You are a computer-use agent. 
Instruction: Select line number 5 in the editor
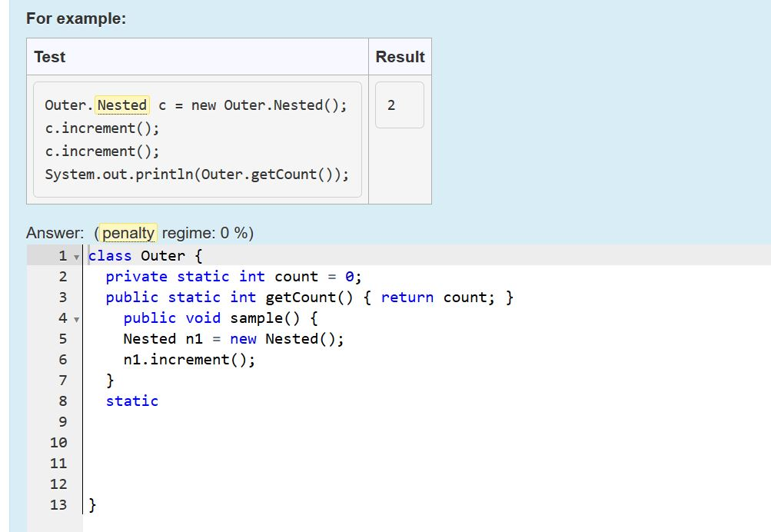click(x=61, y=338)
